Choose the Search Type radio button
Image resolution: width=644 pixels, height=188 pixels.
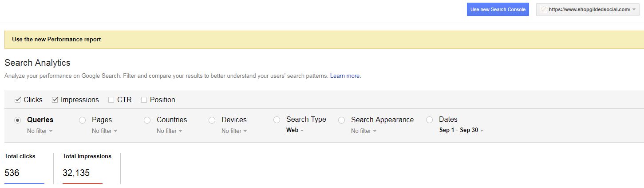click(277, 120)
